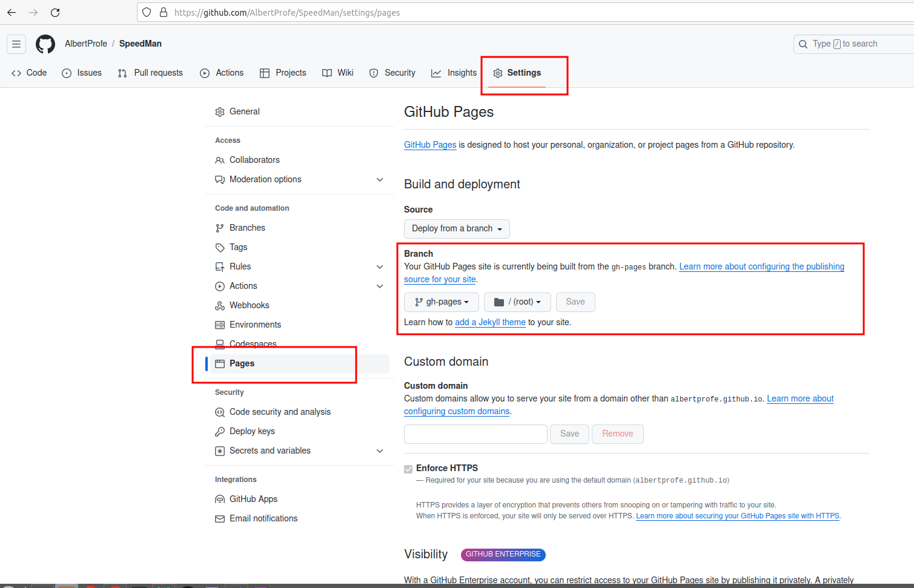Open the Issues tab
914x588 pixels.
pyautogui.click(x=82, y=73)
